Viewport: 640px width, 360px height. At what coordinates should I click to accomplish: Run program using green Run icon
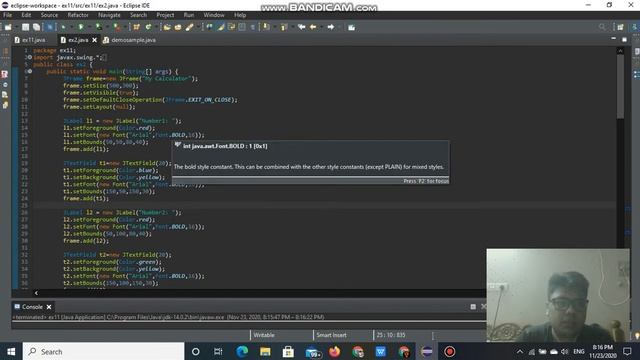click(x=81, y=27)
